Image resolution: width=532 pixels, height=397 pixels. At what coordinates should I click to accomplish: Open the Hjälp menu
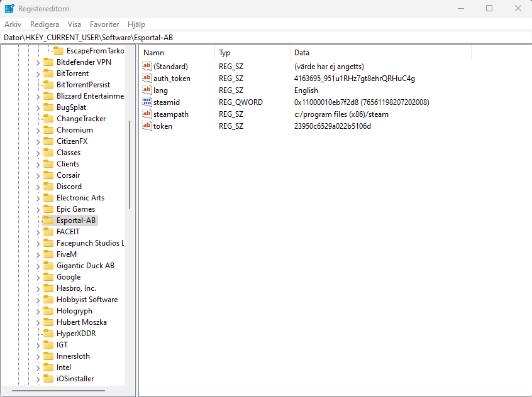pos(136,24)
